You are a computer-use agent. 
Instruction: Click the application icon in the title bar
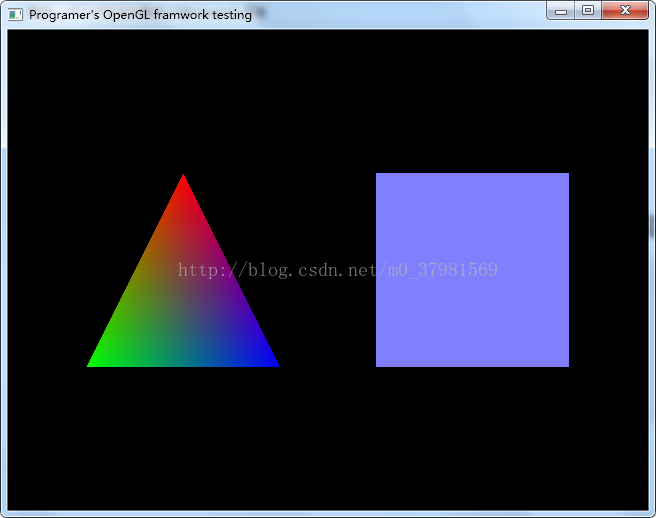[x=15, y=15]
